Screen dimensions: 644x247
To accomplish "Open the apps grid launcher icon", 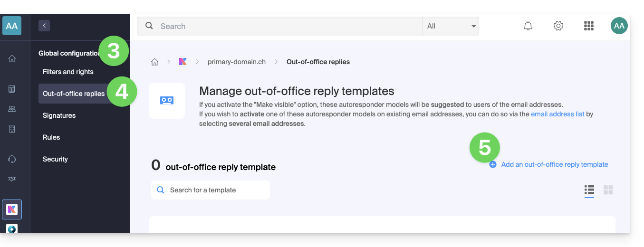I will click(589, 26).
